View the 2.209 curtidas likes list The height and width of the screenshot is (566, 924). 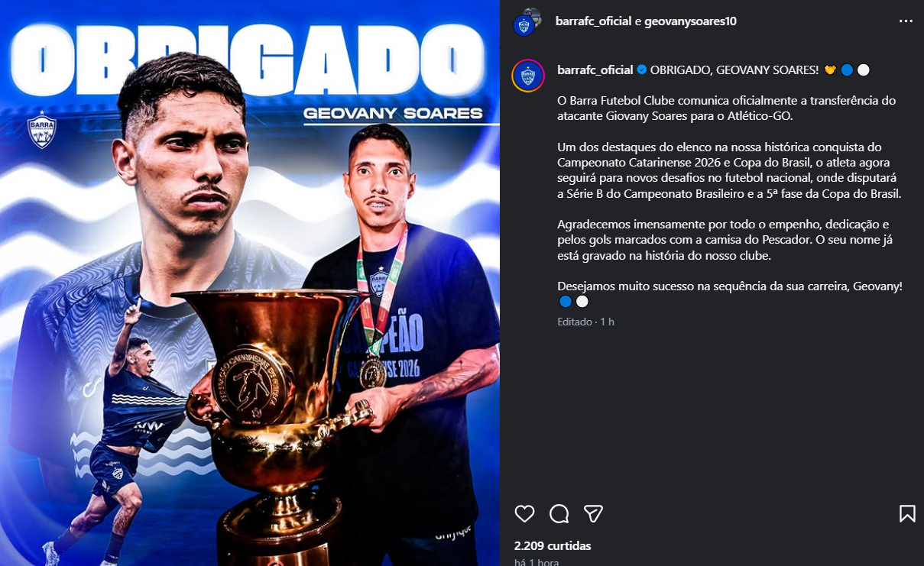point(553,545)
